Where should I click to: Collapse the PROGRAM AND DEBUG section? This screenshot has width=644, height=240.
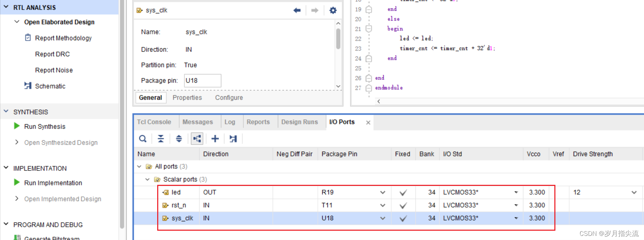[6, 224]
